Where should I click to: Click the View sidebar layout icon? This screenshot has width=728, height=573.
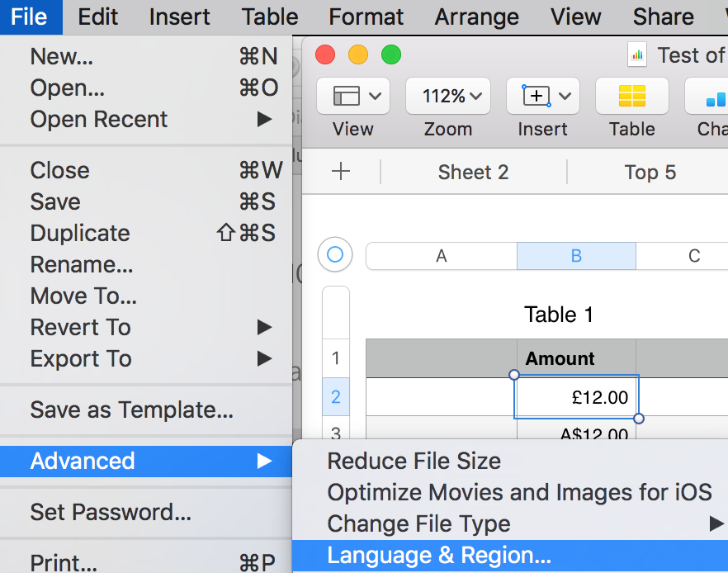[x=347, y=97]
